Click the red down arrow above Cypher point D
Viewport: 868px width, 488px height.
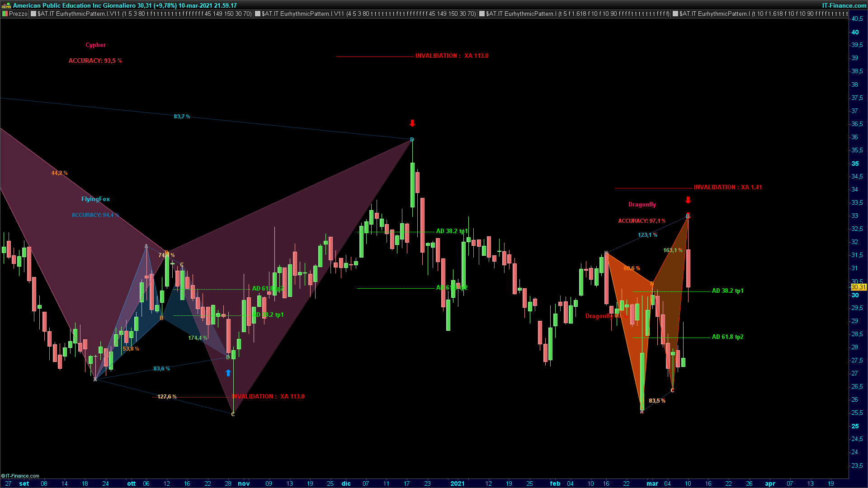point(412,123)
